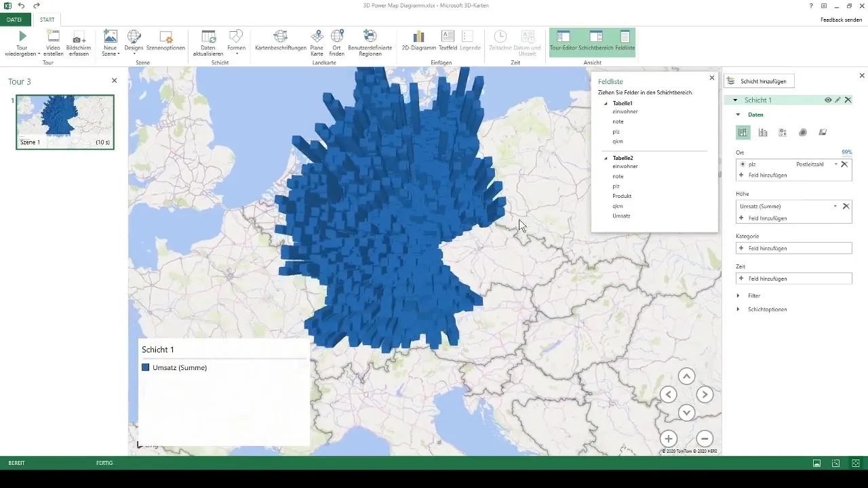The height and width of the screenshot is (488, 868).
Task: Close the Feldliste popup
Action: (711, 78)
